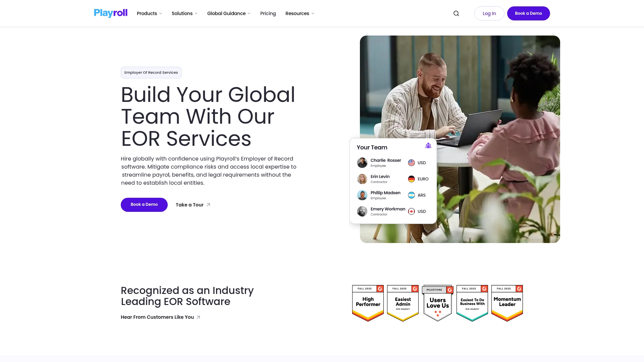
Task: Open the Resources dropdown
Action: click(x=300, y=13)
